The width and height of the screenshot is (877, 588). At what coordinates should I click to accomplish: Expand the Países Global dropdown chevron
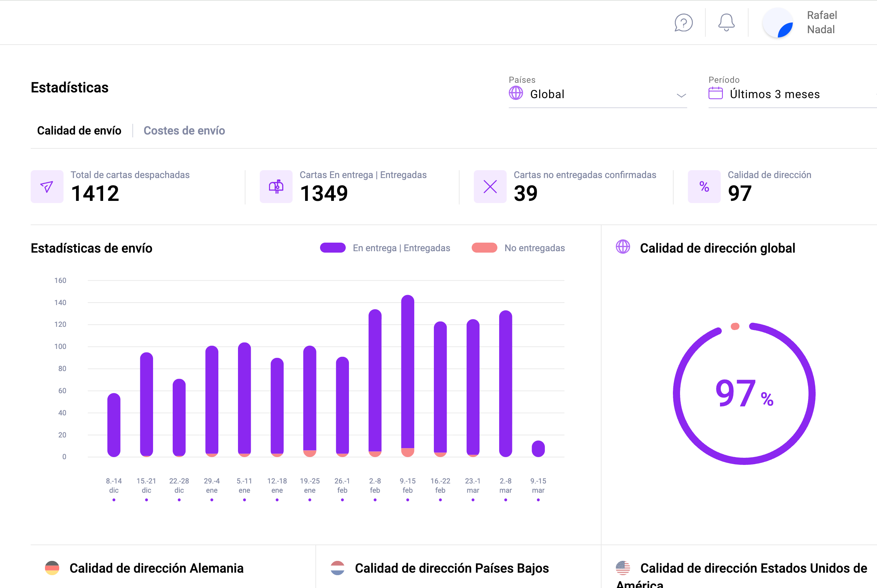point(681,95)
